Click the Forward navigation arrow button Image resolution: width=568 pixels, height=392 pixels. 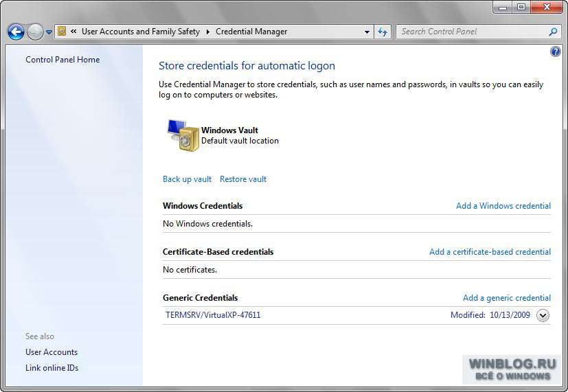point(35,32)
